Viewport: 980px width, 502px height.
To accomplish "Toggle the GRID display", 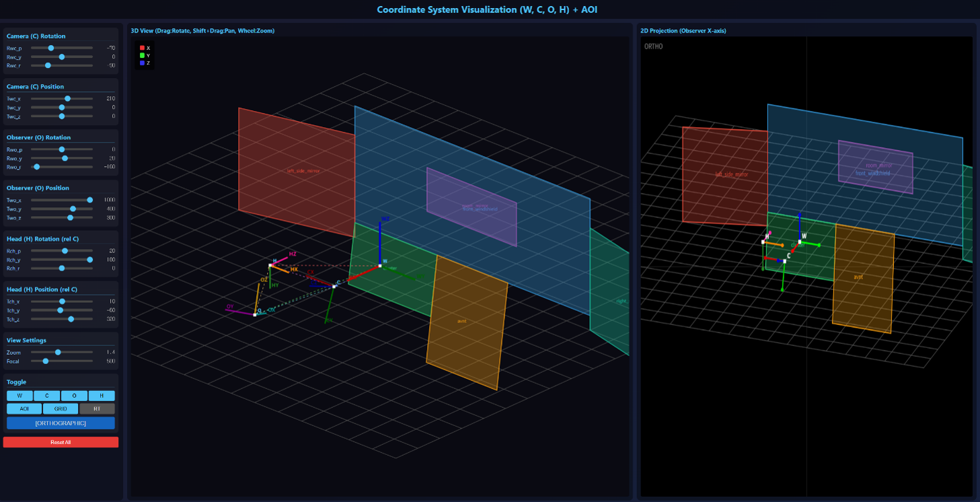I will (x=61, y=408).
